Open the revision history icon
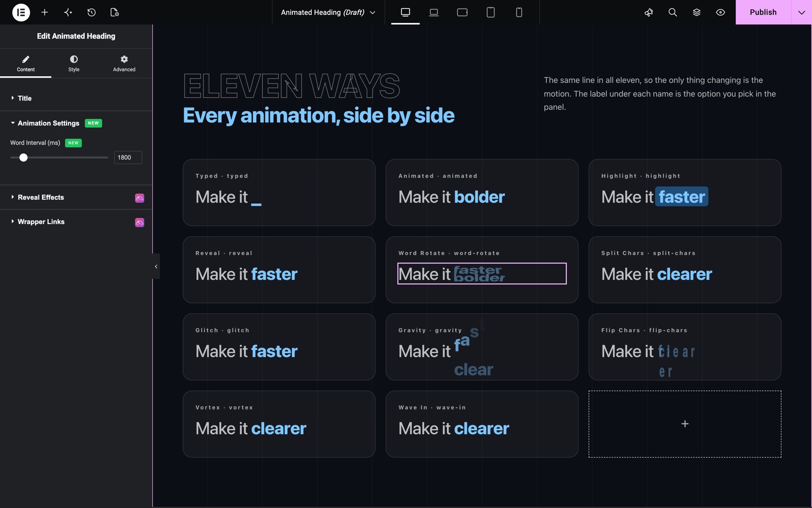 pos(91,12)
